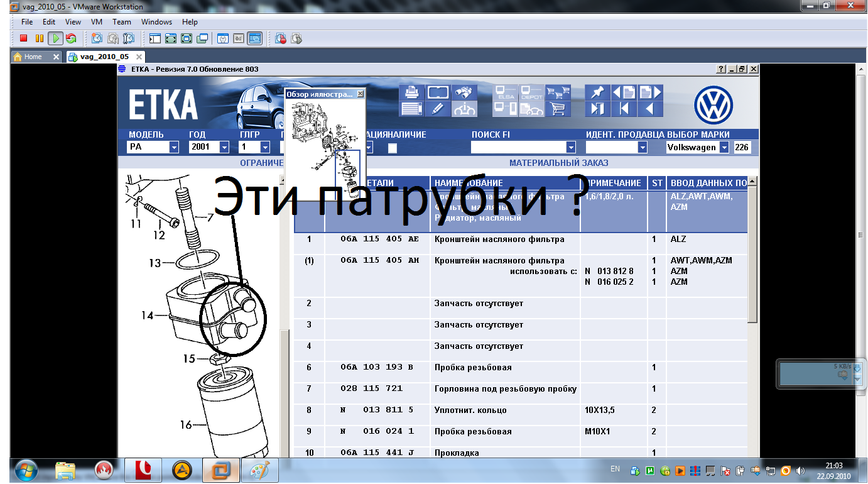
Task: Go to the next page in ETKA
Action: (650, 92)
